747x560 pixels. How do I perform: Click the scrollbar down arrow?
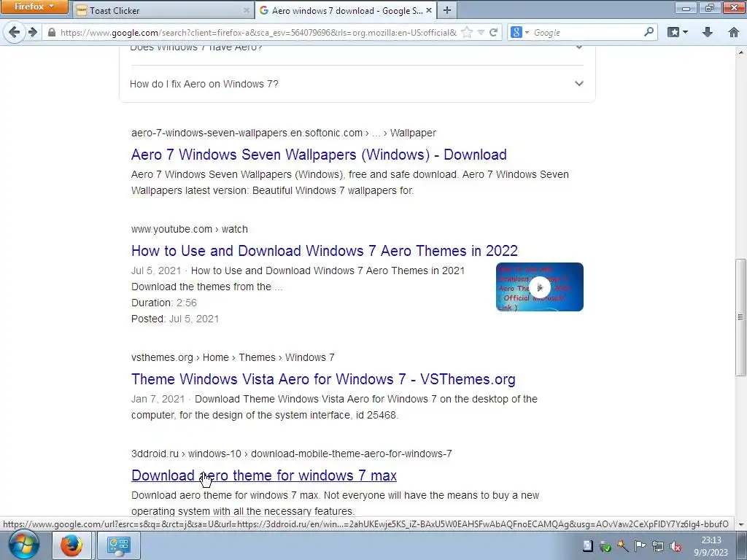[x=741, y=524]
